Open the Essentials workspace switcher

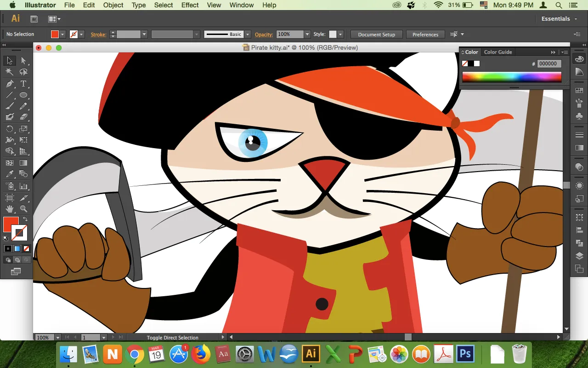(x=559, y=19)
